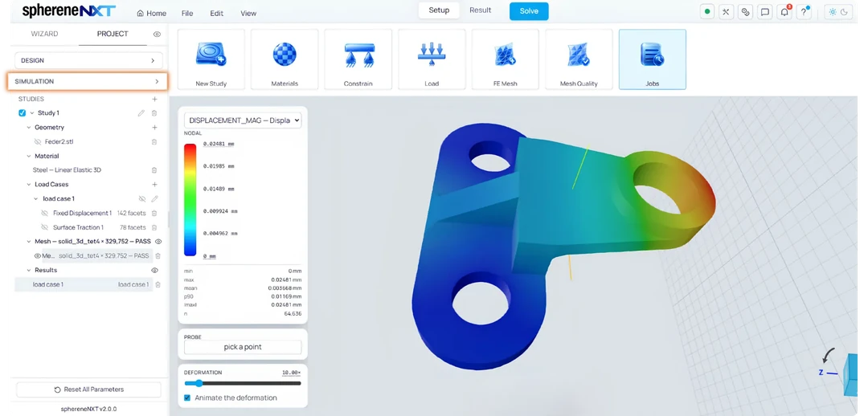The image size is (868, 416).
Task: Click the 10.00× deformation value field
Action: coord(291,373)
